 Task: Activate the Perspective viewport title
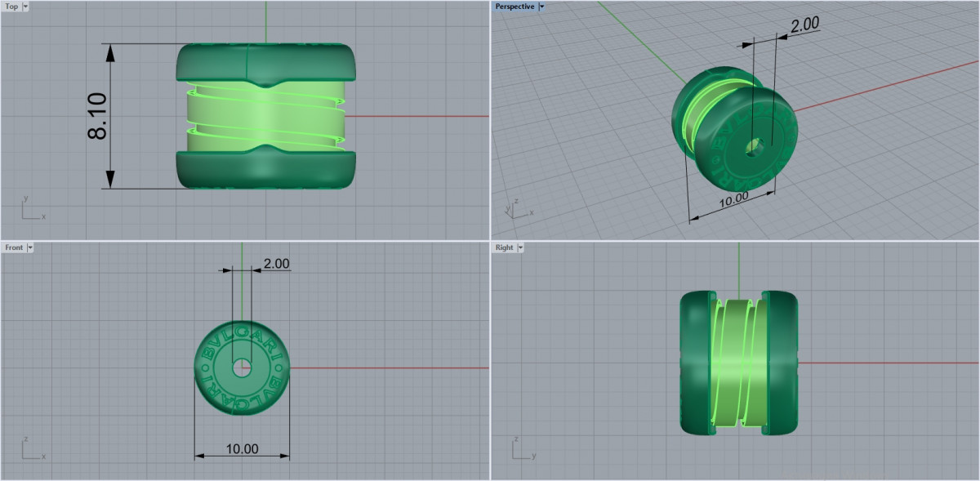[x=514, y=7]
